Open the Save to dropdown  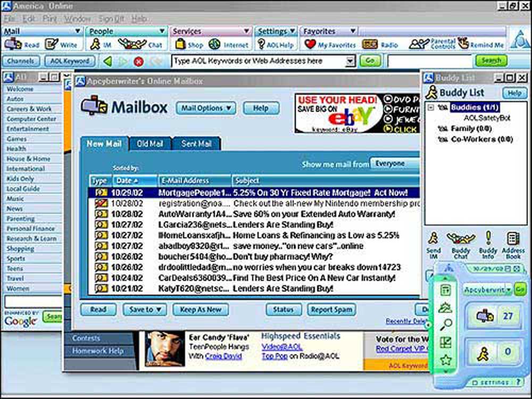click(145, 310)
